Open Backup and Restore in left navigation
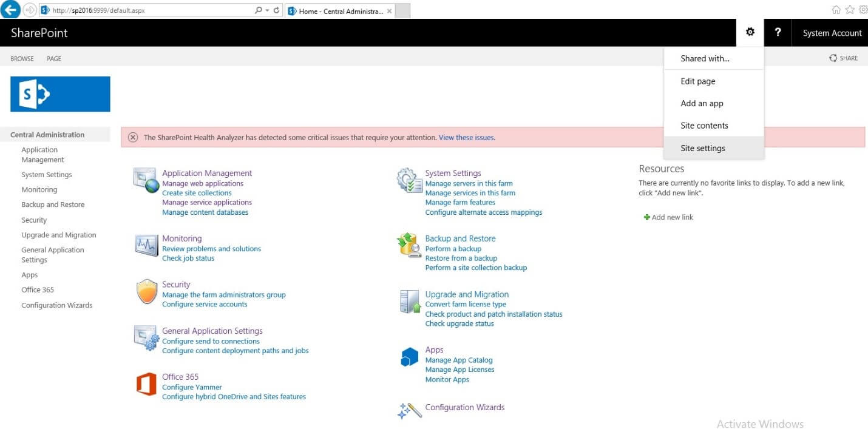 [x=53, y=204]
